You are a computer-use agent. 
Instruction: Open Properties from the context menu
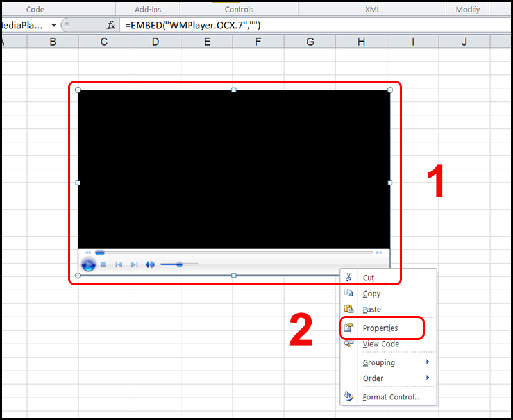click(x=388, y=328)
